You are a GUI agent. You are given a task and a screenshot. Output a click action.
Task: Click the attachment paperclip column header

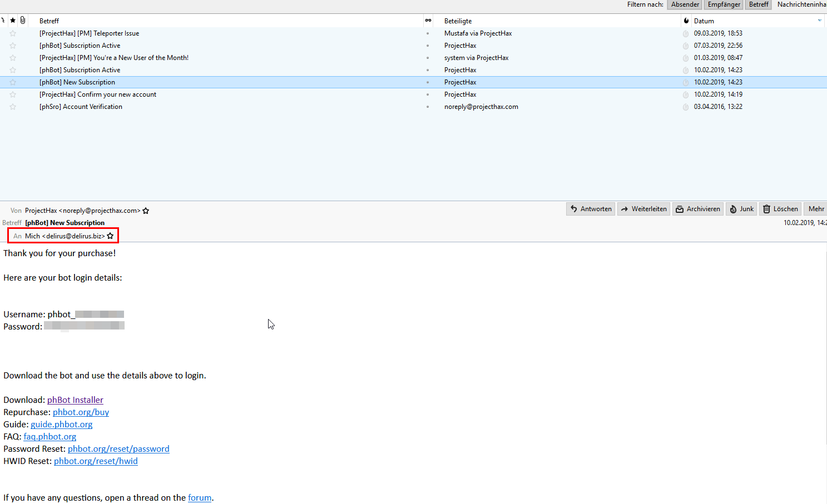click(x=23, y=21)
